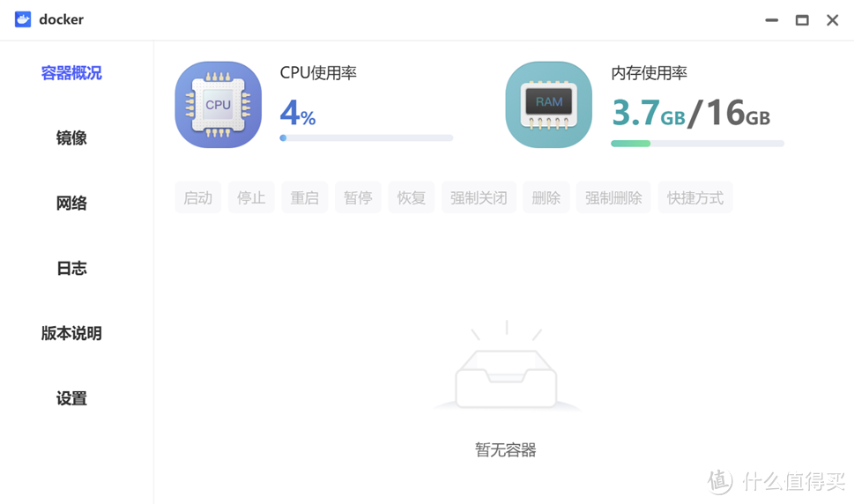Minimize the docker window
854x504 pixels.
click(x=772, y=20)
